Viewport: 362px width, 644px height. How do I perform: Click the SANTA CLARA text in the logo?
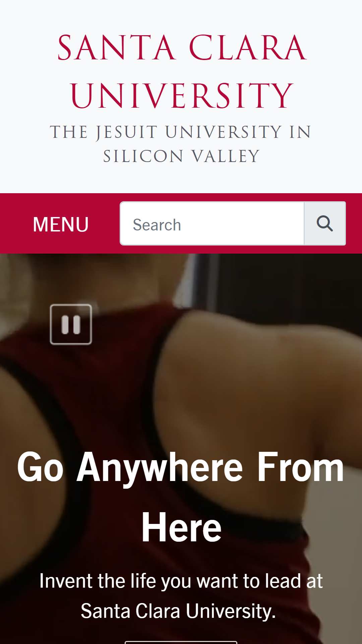click(182, 48)
